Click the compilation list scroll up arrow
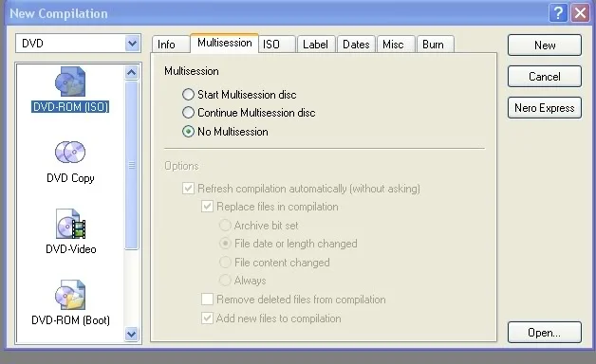Screen dimensions: 596x364 point(132,72)
